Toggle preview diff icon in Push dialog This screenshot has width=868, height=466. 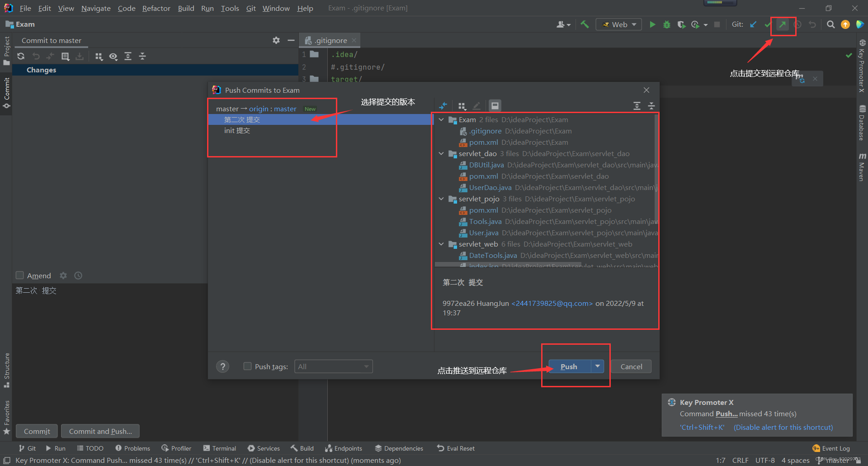tap(495, 106)
